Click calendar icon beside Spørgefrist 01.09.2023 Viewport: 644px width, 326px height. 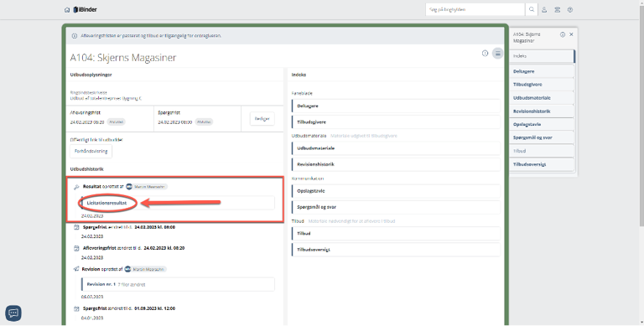76,308
